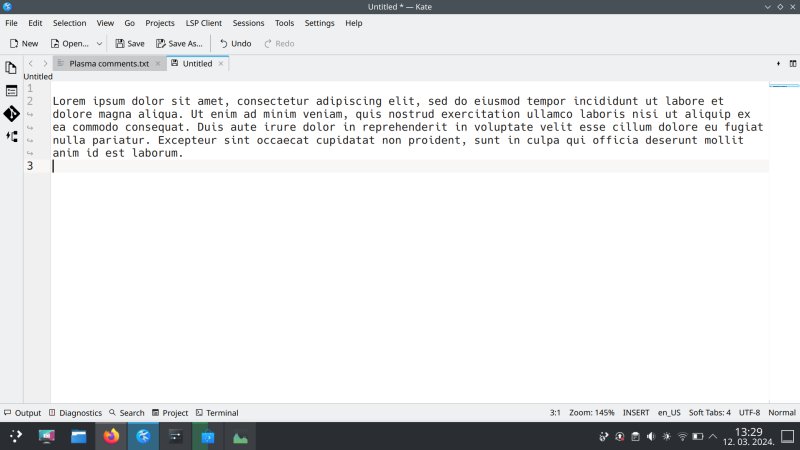
Task: Go to next tab using forward arrow
Action: pos(45,64)
